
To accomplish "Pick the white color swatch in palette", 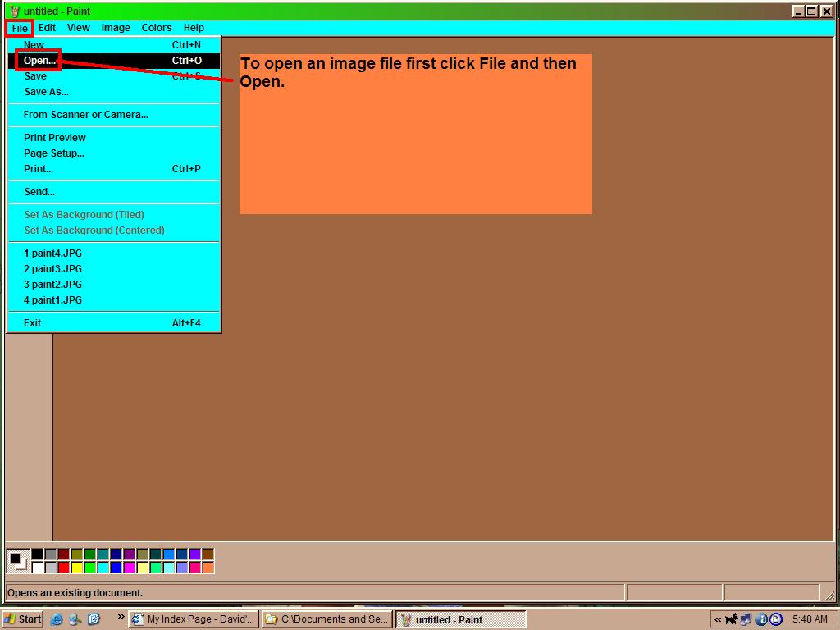I will click(x=38, y=568).
